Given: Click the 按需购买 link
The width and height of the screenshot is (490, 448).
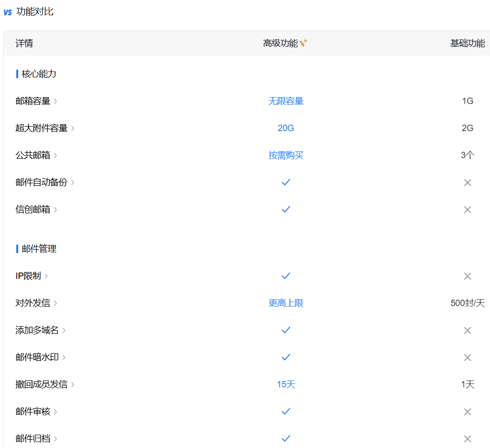Looking at the screenshot, I should click(x=286, y=155).
